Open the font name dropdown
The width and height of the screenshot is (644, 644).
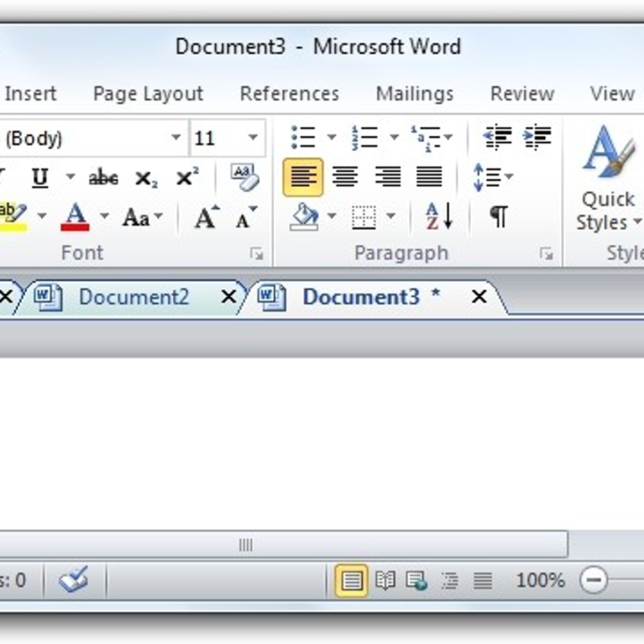click(175, 138)
